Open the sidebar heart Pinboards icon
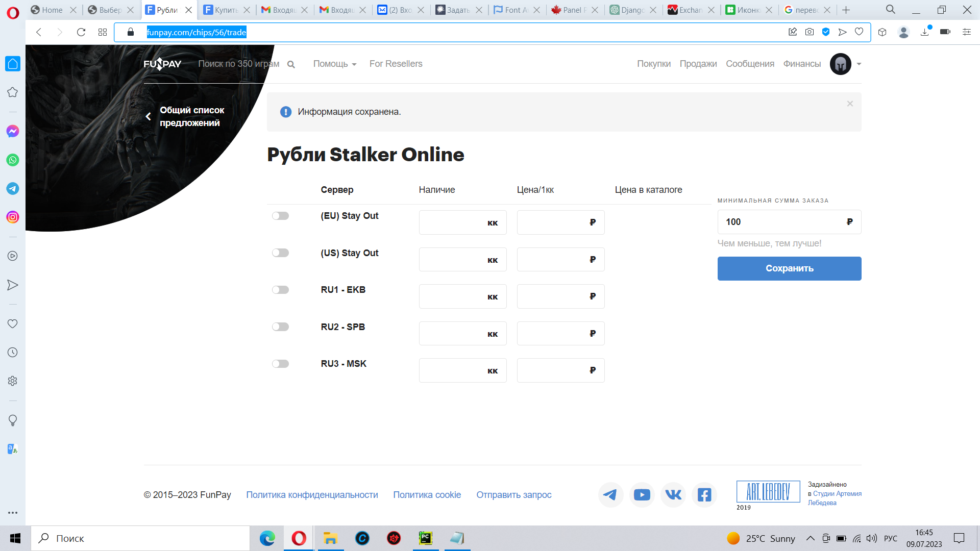Image resolution: width=980 pixels, height=551 pixels. click(x=13, y=323)
